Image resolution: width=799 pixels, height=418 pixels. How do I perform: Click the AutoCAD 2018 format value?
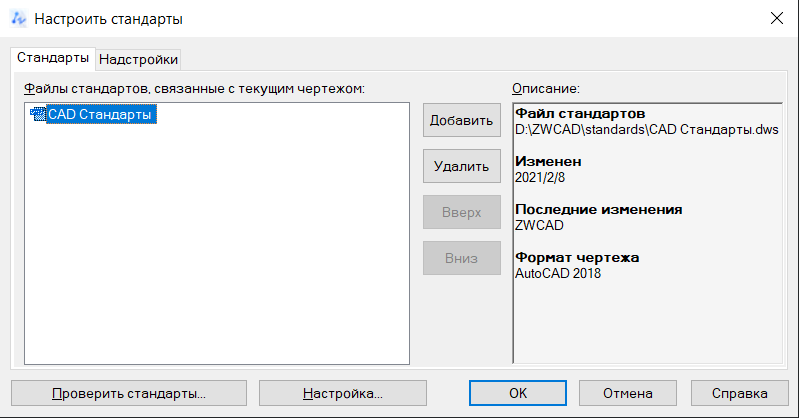(557, 273)
